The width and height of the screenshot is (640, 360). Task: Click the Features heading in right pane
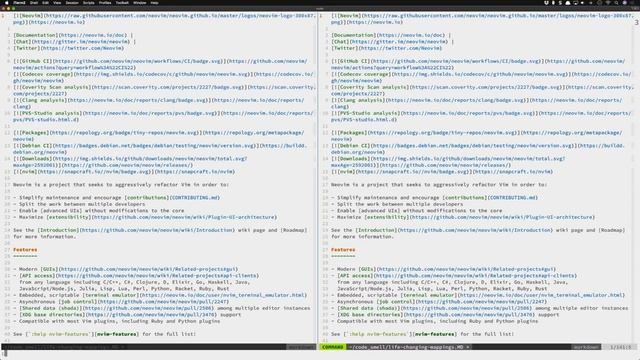[x=343, y=249]
